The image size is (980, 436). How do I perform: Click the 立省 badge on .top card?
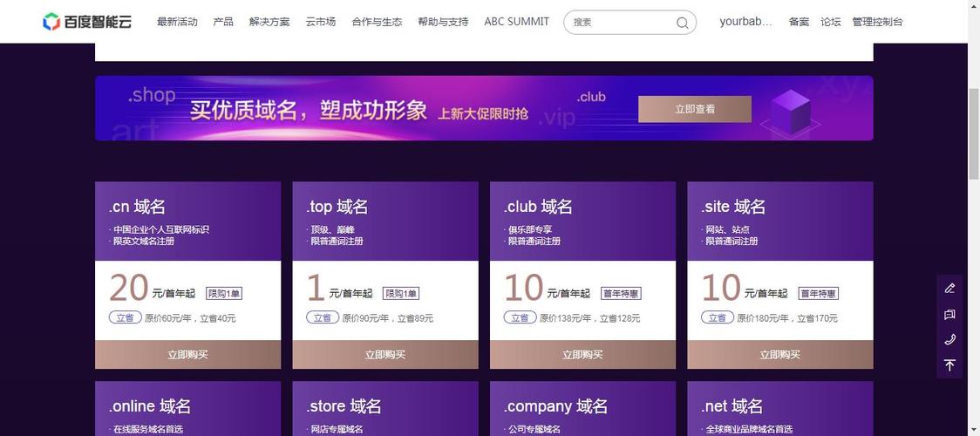323,318
